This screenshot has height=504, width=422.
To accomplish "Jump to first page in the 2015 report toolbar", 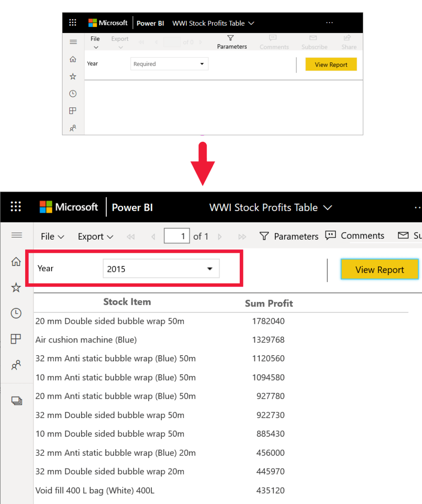I will point(131,237).
